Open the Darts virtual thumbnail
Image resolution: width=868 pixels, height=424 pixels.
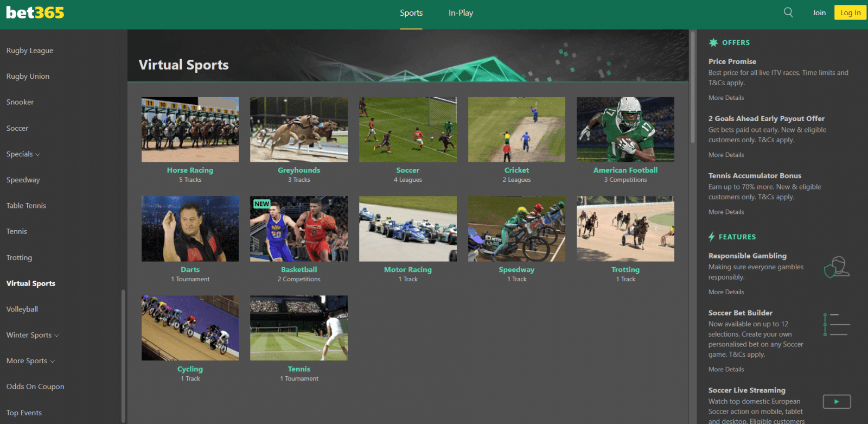pos(190,229)
